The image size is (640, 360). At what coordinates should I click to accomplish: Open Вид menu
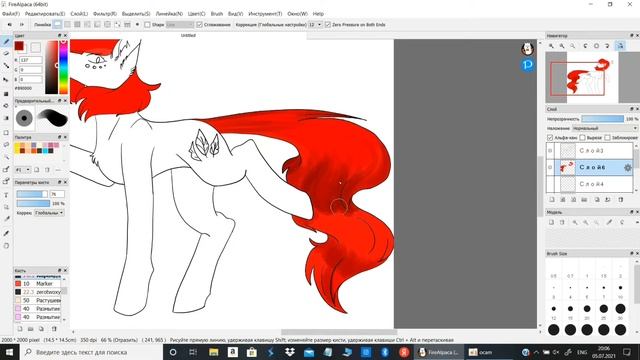[235, 13]
